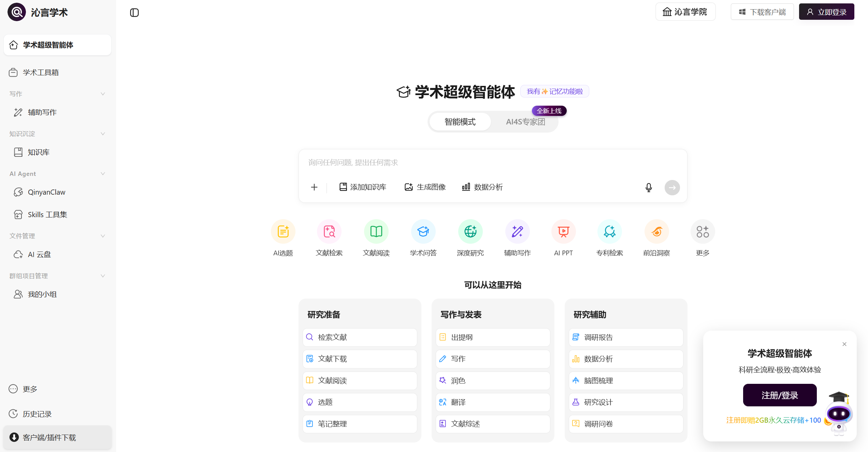Click 写作 under 写作与发表

[x=493, y=359]
